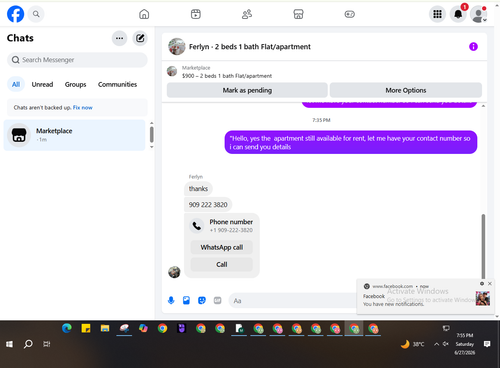Open the notifications bell
Viewport: 500px width, 368px height.
tap(458, 14)
